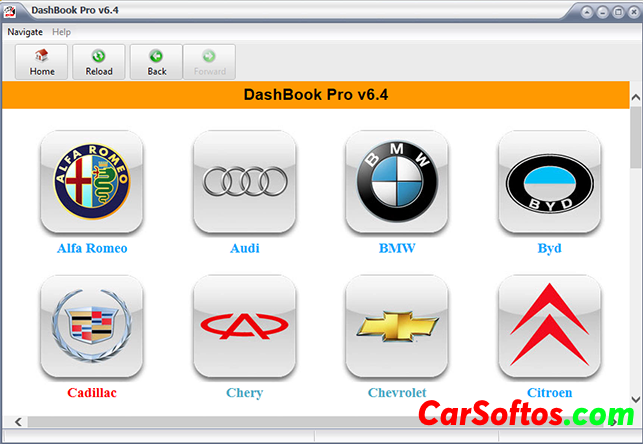Go Back using the toolbar
Image resolution: width=643 pixels, height=444 pixels.
[156, 62]
